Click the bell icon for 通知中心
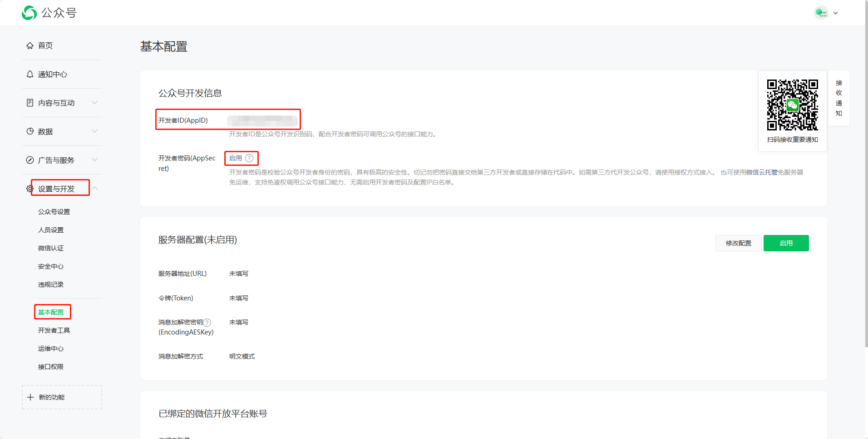This screenshot has width=868, height=439. (30, 74)
